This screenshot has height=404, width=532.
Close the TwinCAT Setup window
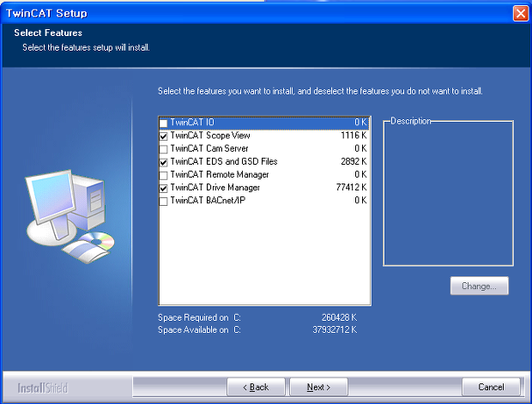(521, 14)
